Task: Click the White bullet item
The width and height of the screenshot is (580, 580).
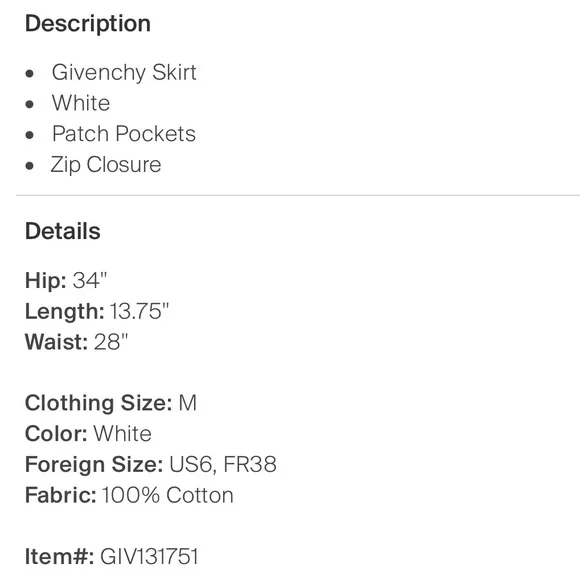Action: coord(81,103)
